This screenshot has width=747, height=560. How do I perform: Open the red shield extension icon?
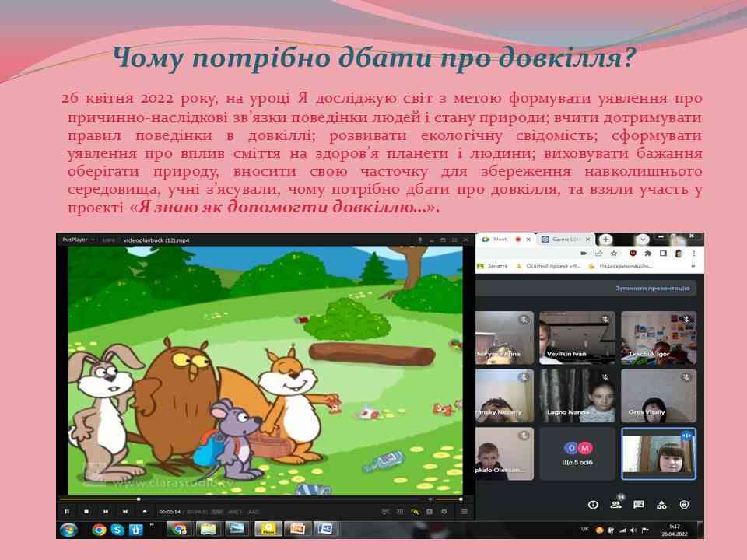coord(633,254)
